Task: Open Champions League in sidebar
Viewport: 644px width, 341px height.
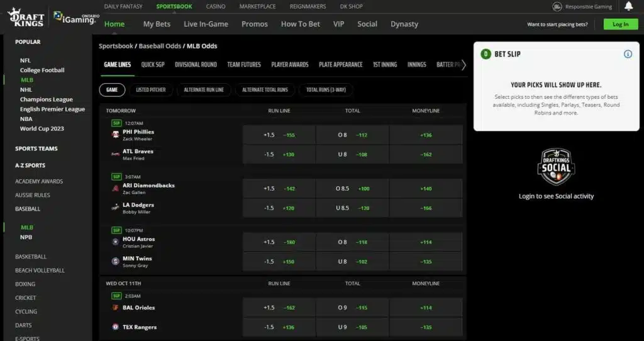Action: [47, 99]
